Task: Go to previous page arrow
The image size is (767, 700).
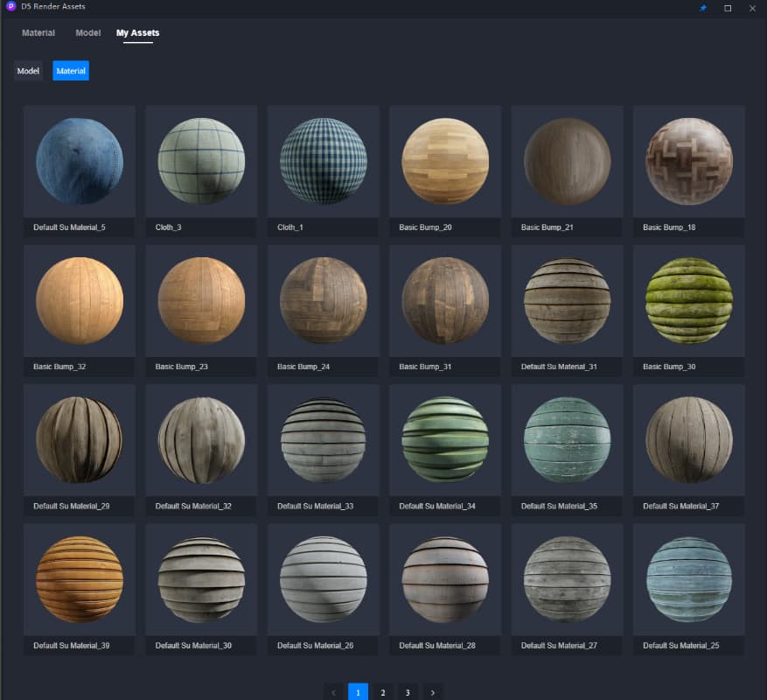Action: pos(333,692)
